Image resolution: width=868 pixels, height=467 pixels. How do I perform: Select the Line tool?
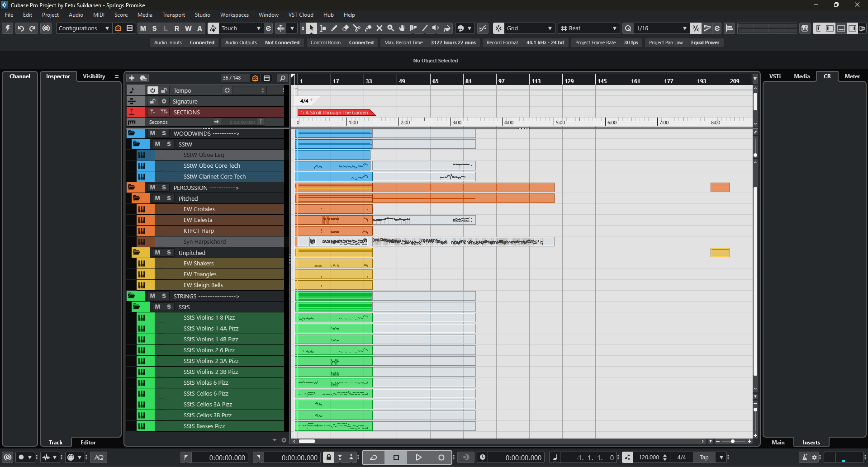pos(424,28)
